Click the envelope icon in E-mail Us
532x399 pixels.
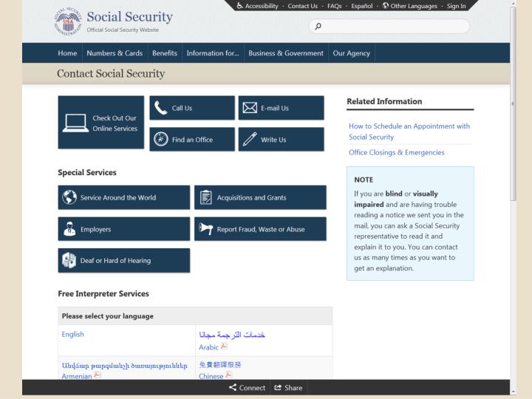click(x=250, y=108)
